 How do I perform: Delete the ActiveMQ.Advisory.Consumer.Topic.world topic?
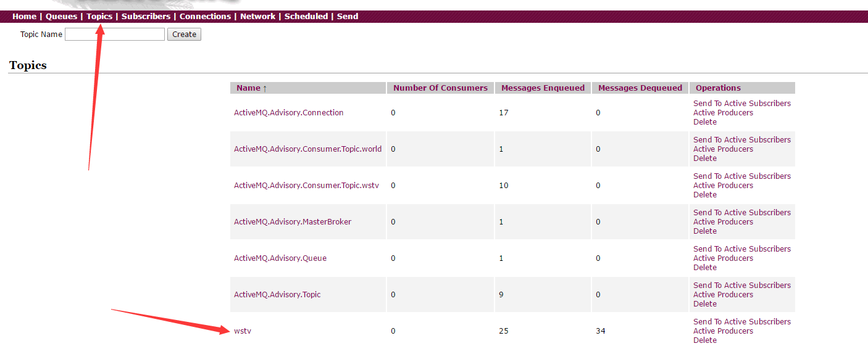coord(704,158)
